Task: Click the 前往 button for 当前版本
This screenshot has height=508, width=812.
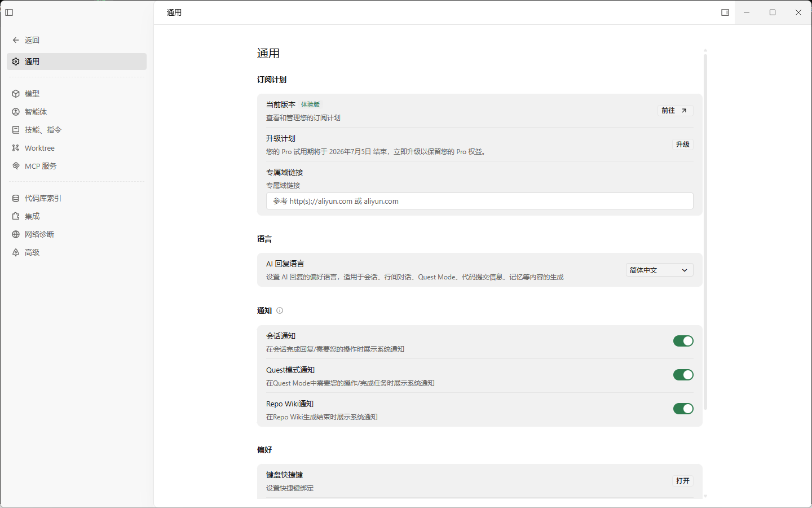Action: click(x=676, y=111)
